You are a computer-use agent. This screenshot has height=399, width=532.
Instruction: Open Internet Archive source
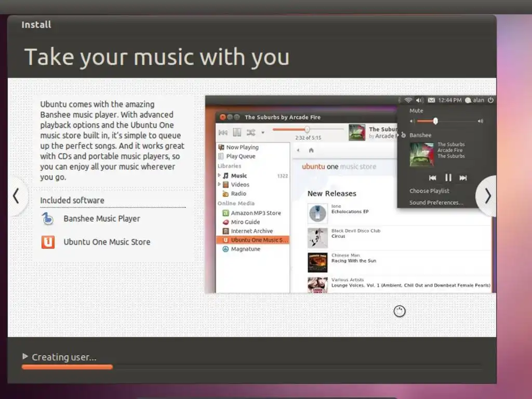coord(252,231)
